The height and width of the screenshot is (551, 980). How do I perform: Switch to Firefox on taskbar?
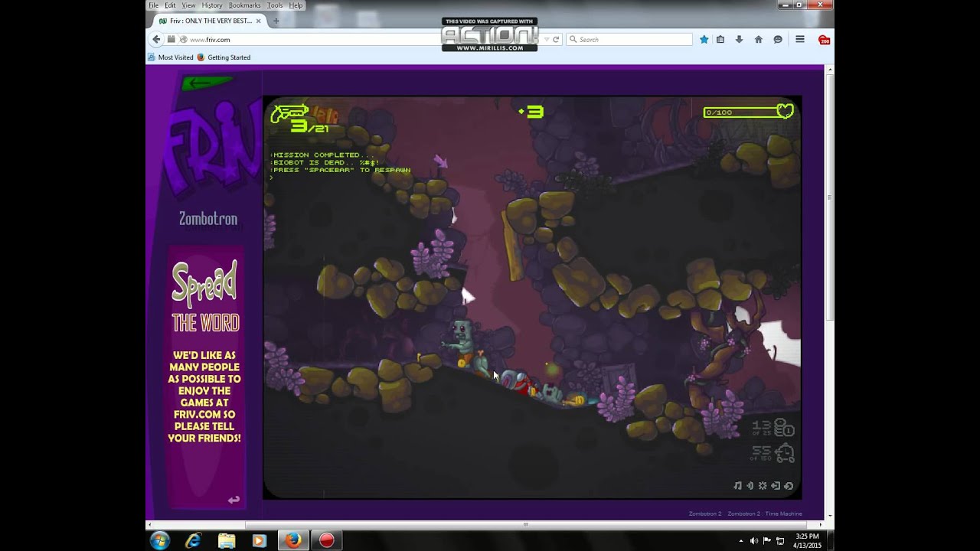(293, 540)
